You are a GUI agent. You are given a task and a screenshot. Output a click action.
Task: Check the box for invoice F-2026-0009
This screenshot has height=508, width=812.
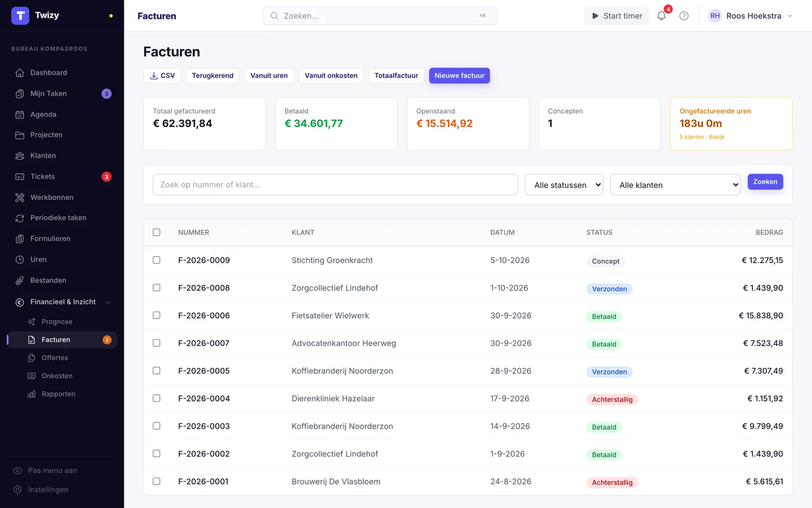pyautogui.click(x=156, y=260)
